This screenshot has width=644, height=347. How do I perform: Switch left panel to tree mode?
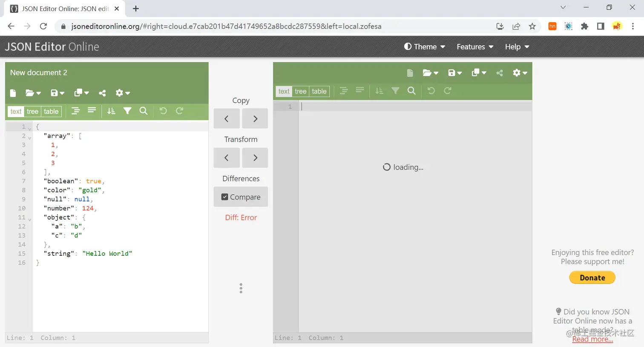click(x=32, y=112)
